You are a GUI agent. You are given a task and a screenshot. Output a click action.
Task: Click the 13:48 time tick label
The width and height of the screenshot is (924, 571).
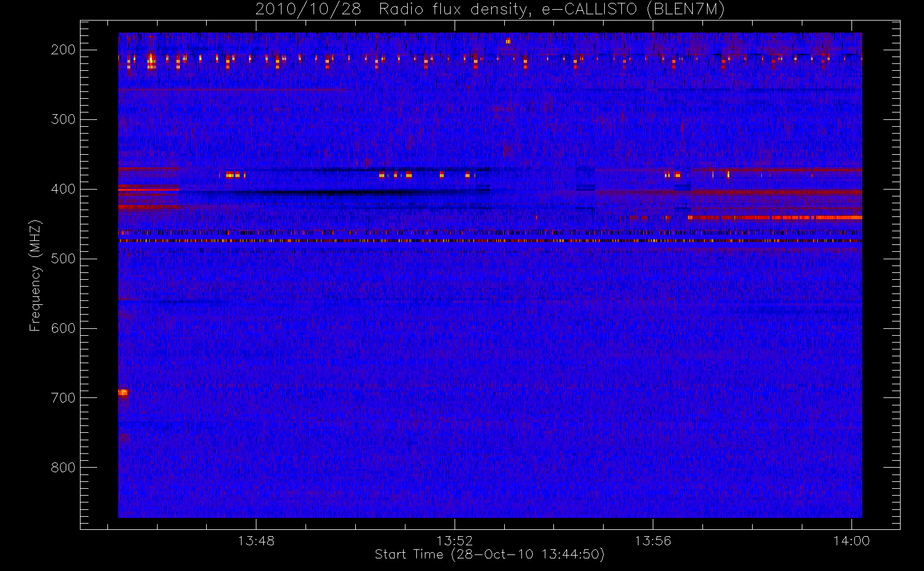click(x=256, y=541)
